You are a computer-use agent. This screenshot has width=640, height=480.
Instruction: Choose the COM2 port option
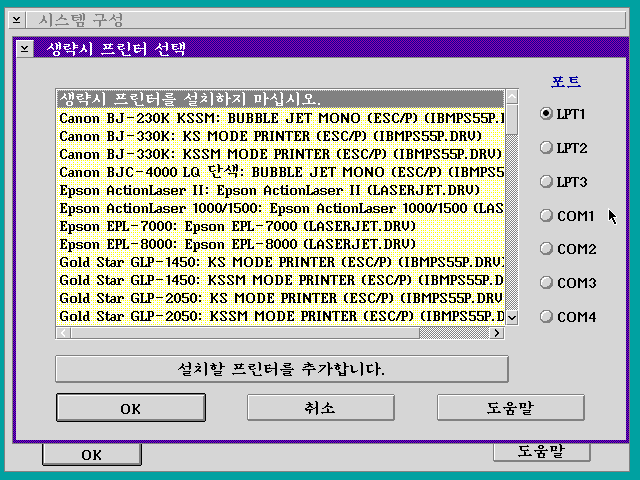[568, 249]
